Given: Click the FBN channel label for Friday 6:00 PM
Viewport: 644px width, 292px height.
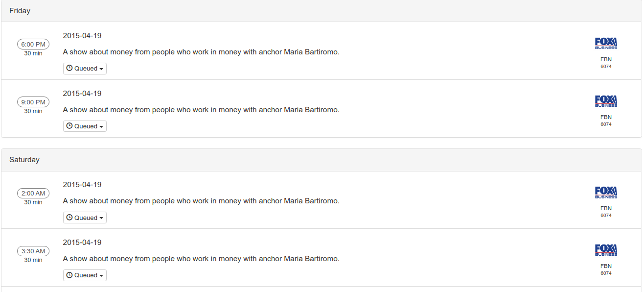Looking at the screenshot, I should point(606,59).
